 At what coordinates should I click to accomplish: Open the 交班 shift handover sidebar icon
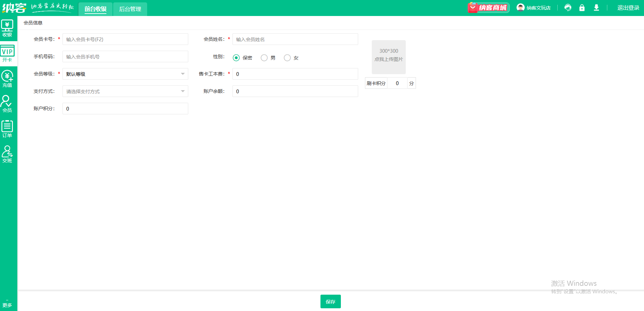coord(7,154)
